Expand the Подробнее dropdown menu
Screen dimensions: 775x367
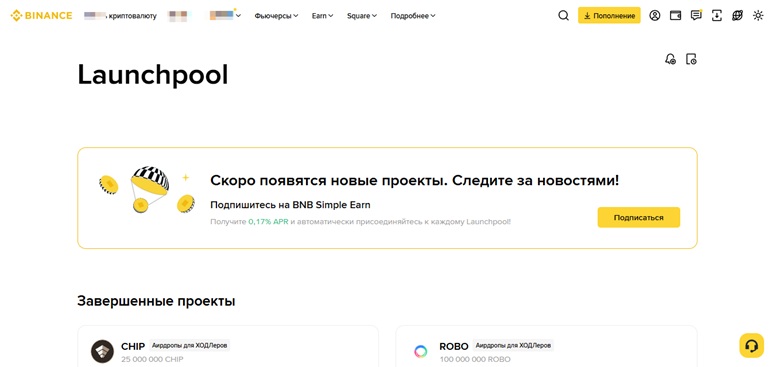click(413, 16)
